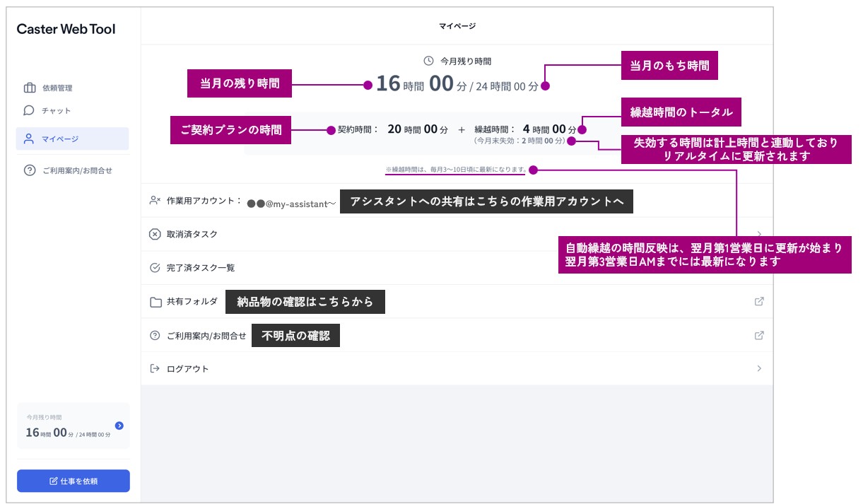The width and height of the screenshot is (863, 504).
Task: Click the chevron at the ログアウト row
Action: (758, 368)
